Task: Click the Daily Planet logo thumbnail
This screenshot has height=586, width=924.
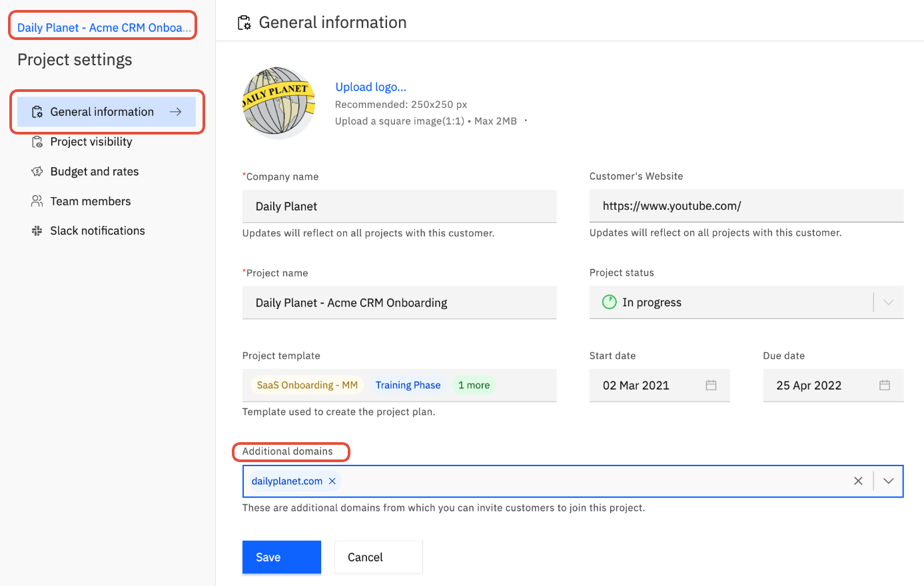Action: pyautogui.click(x=278, y=103)
